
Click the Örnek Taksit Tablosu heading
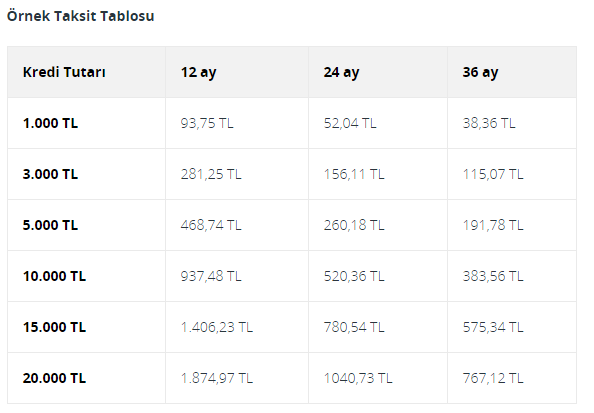[80, 16]
